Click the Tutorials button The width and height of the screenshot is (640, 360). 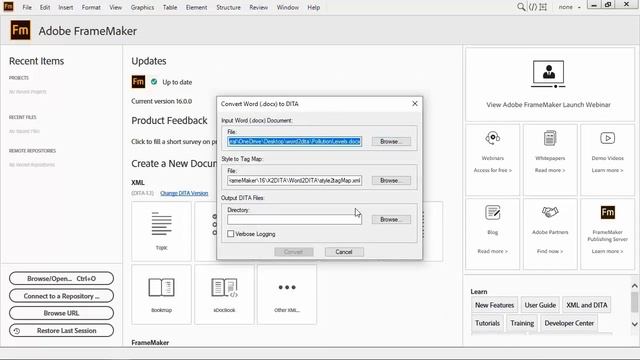pyautogui.click(x=487, y=323)
